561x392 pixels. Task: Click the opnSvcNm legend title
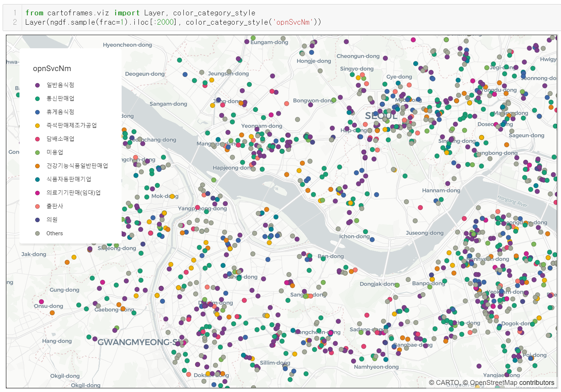(x=52, y=68)
